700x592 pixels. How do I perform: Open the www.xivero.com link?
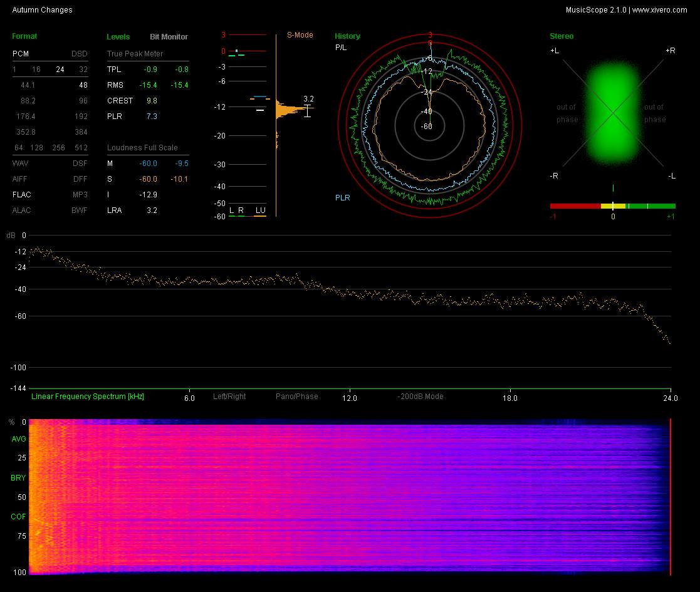tap(659, 10)
